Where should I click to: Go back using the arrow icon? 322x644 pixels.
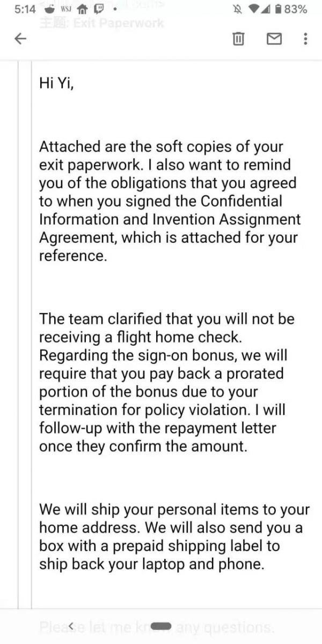(20, 39)
